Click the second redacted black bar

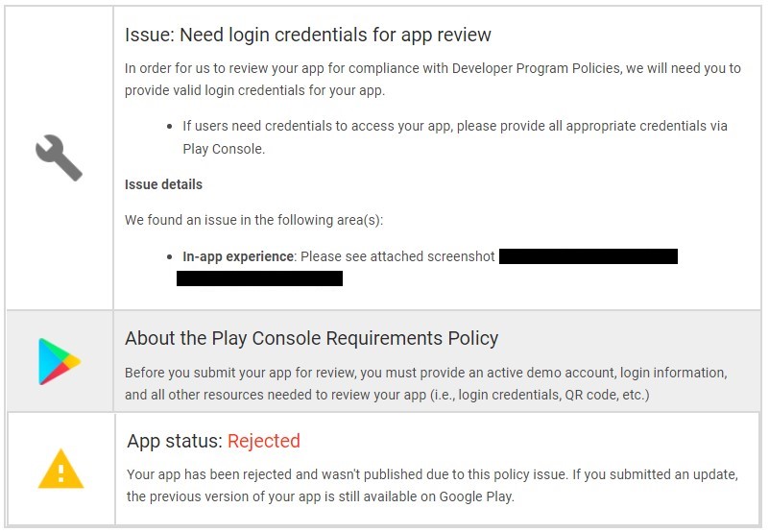(259, 278)
